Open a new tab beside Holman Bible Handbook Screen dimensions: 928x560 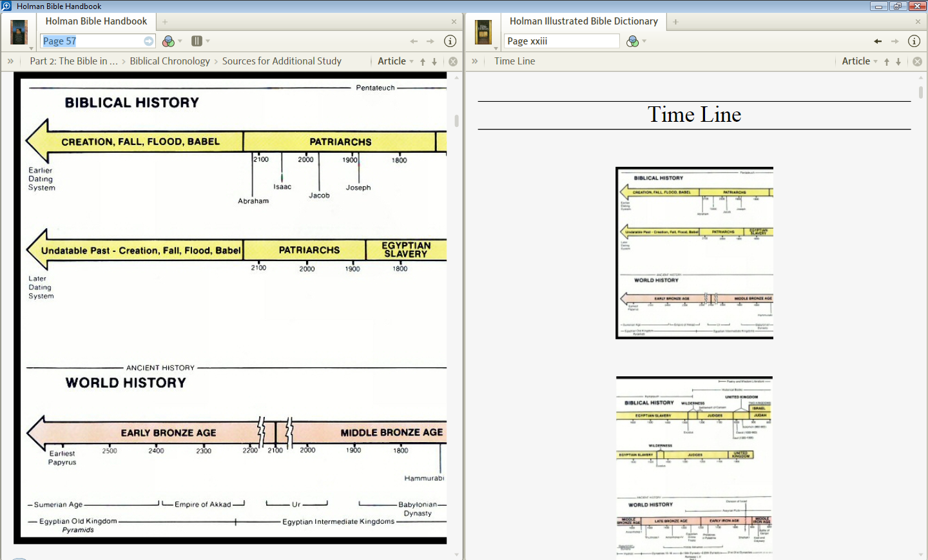(165, 22)
